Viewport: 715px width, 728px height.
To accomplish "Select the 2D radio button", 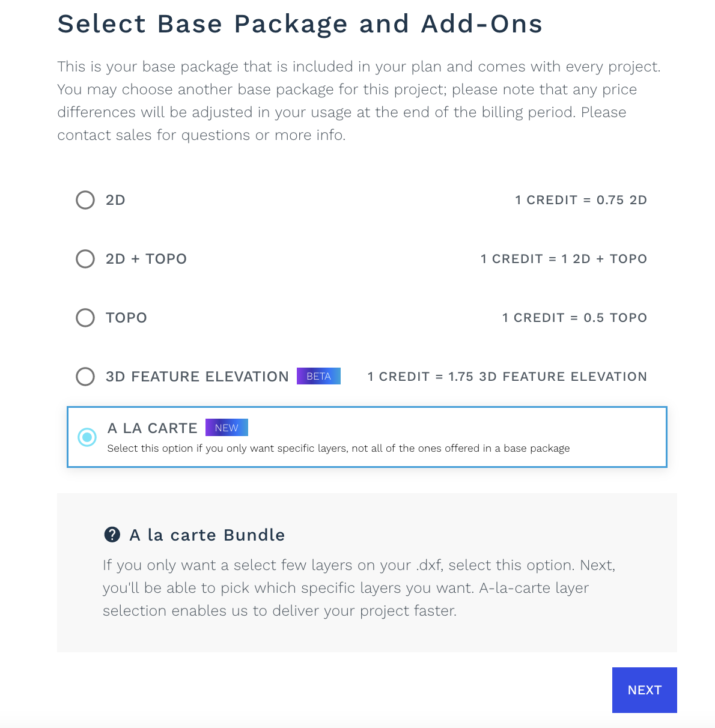I will 85,200.
